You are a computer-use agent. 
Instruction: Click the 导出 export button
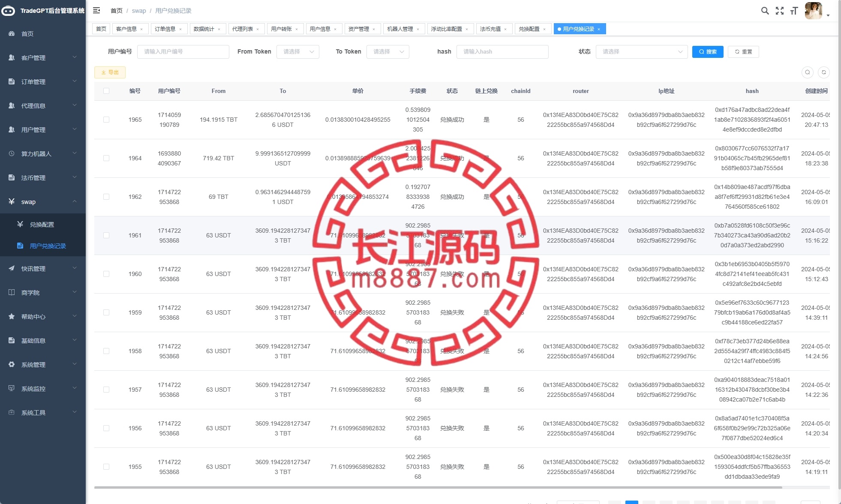(x=110, y=72)
